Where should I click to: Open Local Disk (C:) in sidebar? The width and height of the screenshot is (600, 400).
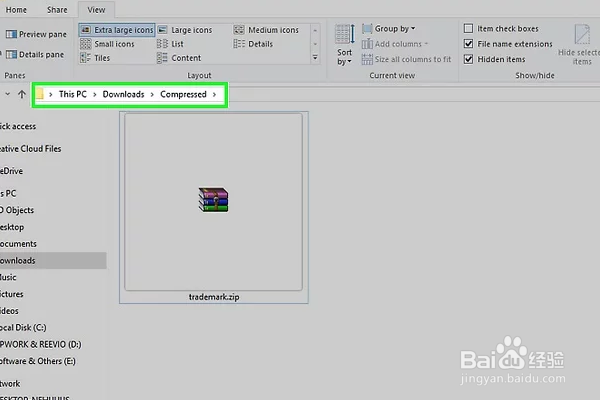click(x=23, y=328)
